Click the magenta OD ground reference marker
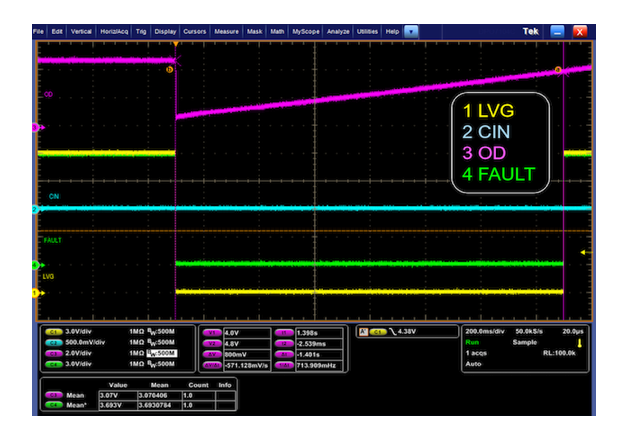The height and width of the screenshot is (440, 630). [x=36, y=128]
